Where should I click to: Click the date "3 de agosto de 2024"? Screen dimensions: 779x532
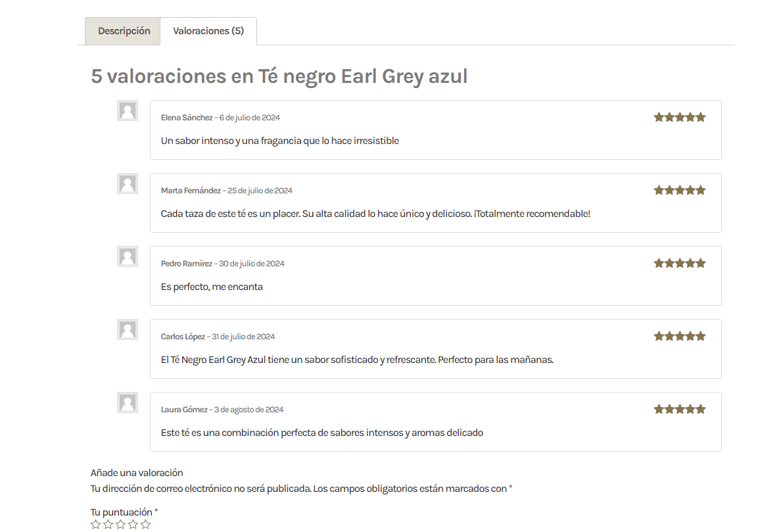[249, 410]
